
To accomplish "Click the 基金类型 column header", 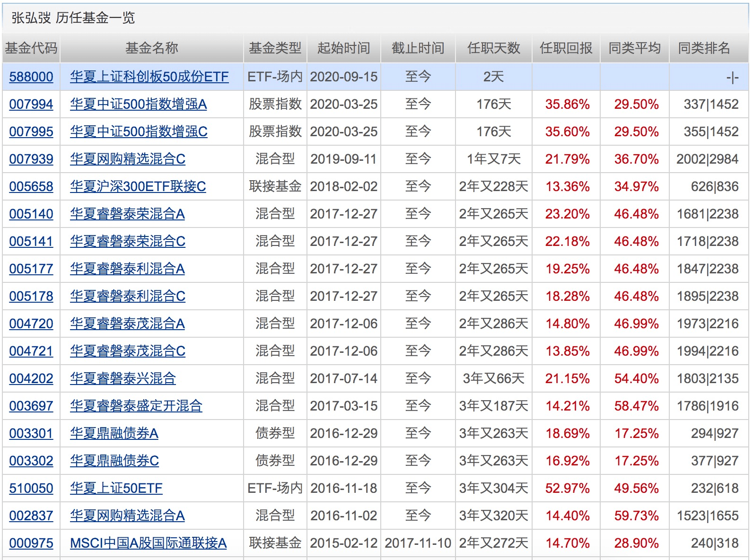I will coord(275,48).
